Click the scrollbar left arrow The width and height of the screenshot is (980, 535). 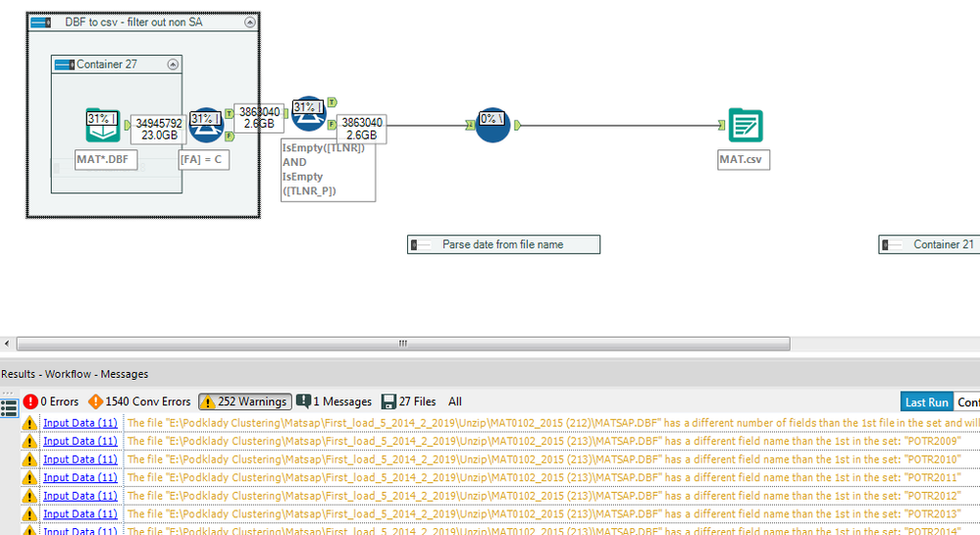click(x=7, y=344)
